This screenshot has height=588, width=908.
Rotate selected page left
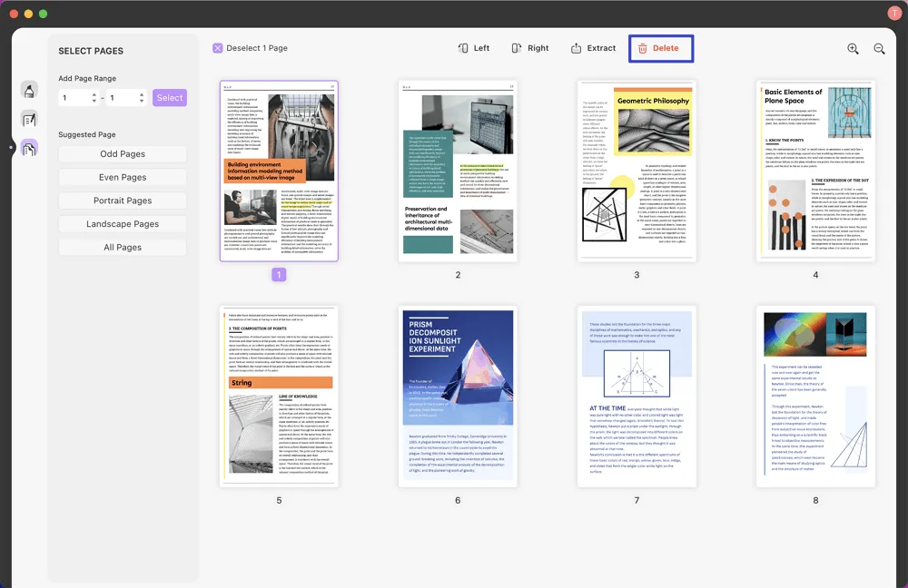coord(473,48)
